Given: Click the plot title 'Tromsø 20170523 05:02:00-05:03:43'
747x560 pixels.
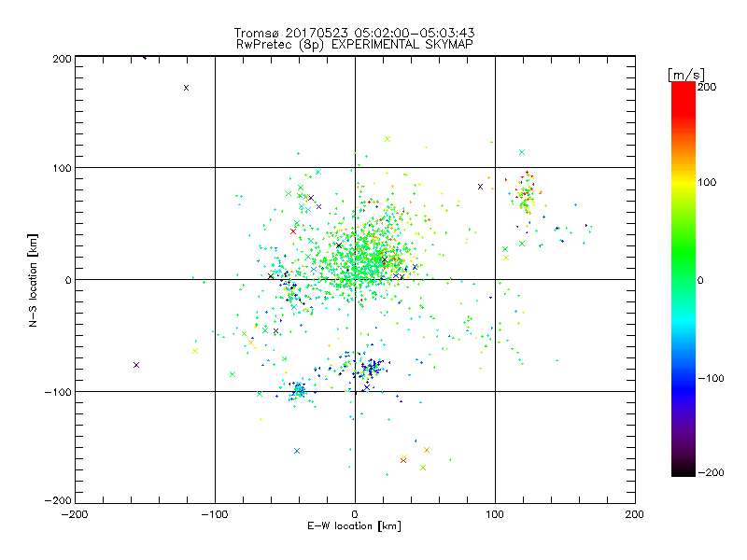Looking at the screenshot, I should click(354, 33).
